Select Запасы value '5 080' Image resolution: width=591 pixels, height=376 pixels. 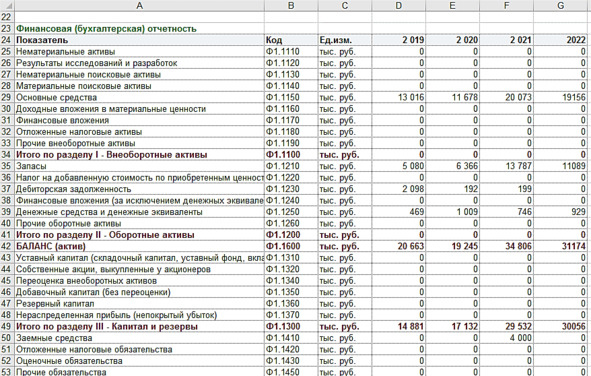tap(399, 166)
